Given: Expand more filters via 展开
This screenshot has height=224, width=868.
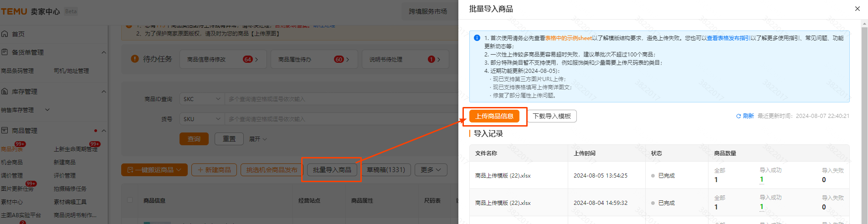Looking at the screenshot, I should 258,139.
